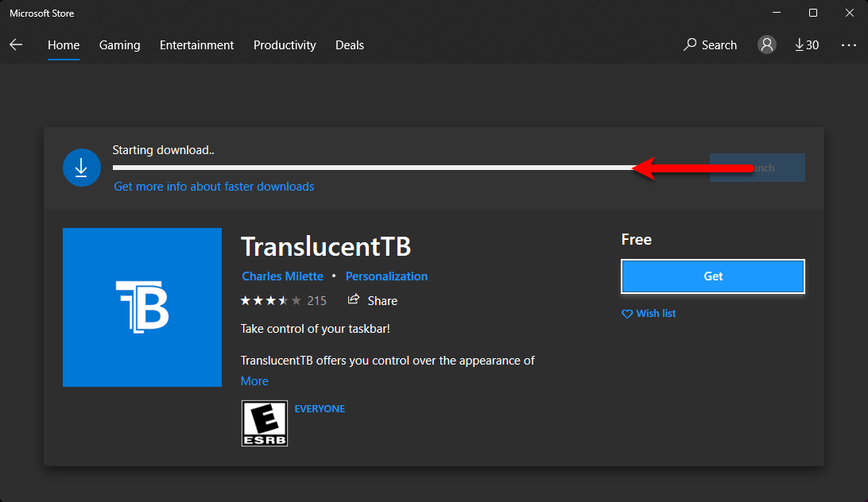Screen dimensions: 868x502
Task: Click 'Take control of your taskbar!' text
Action: [x=316, y=328]
